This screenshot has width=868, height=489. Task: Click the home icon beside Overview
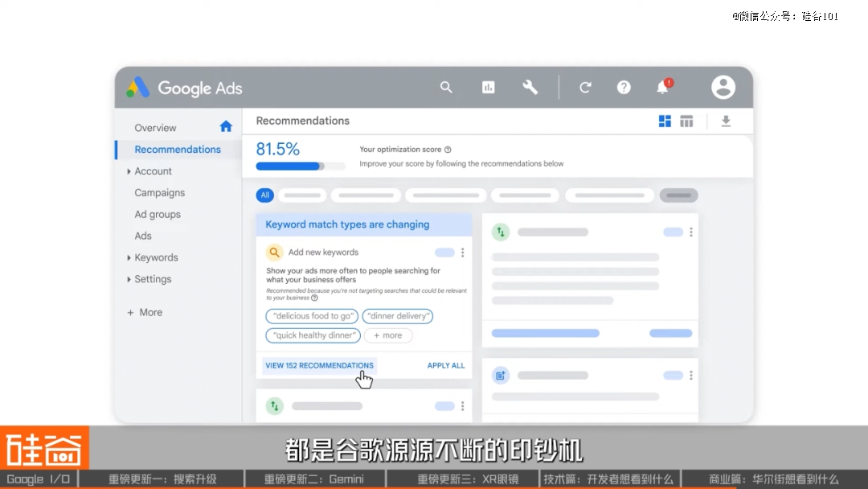[225, 126]
